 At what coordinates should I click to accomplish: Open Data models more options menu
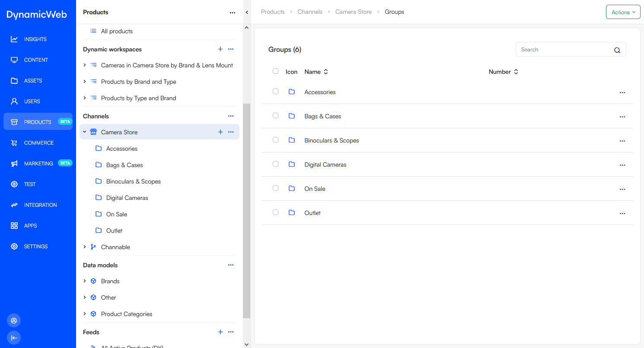click(231, 265)
